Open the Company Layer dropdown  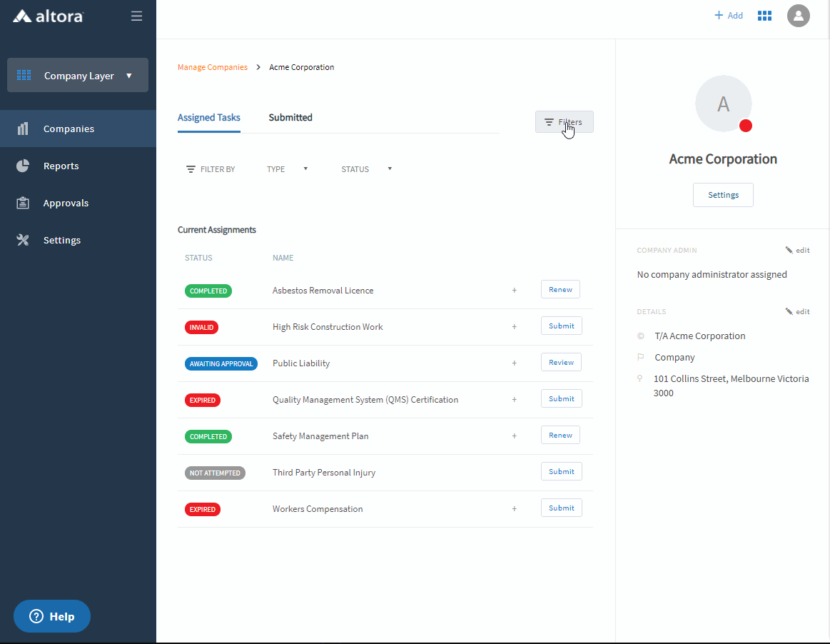click(78, 75)
